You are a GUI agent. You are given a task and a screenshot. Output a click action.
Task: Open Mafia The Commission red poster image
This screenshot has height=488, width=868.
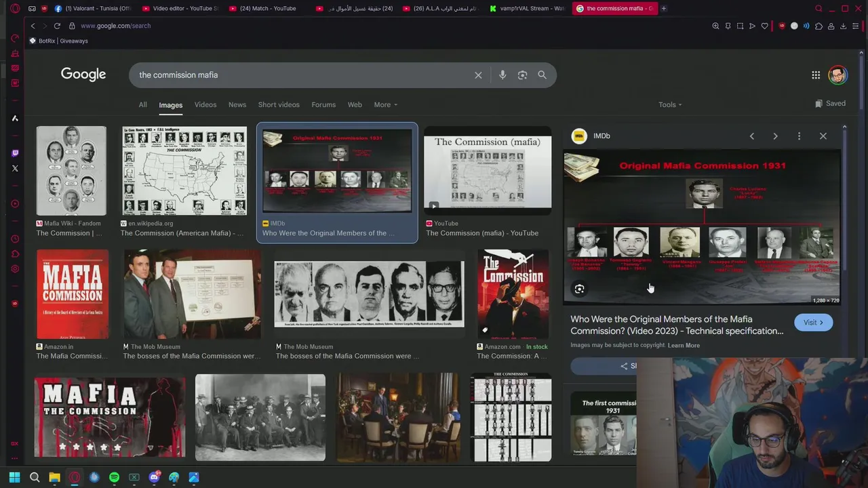click(x=110, y=418)
